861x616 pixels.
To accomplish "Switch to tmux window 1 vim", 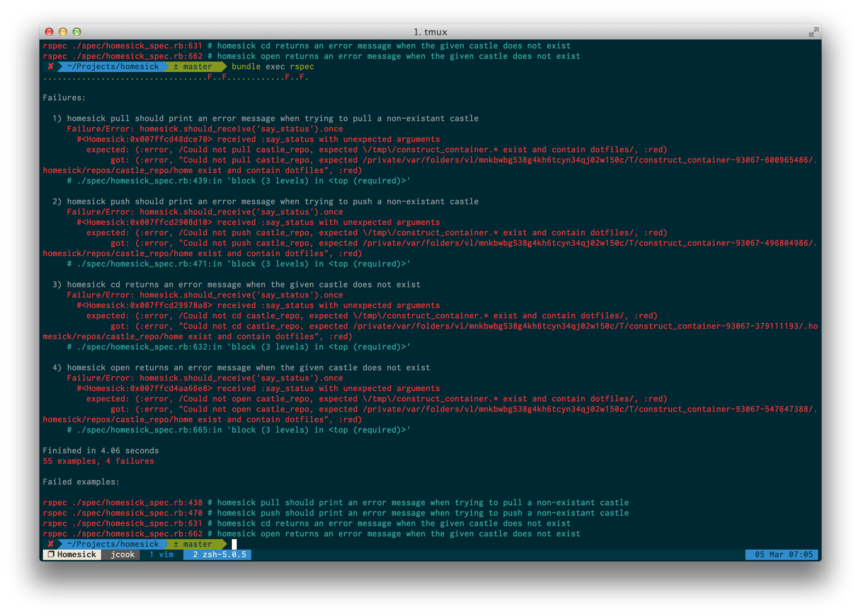I will tap(162, 554).
